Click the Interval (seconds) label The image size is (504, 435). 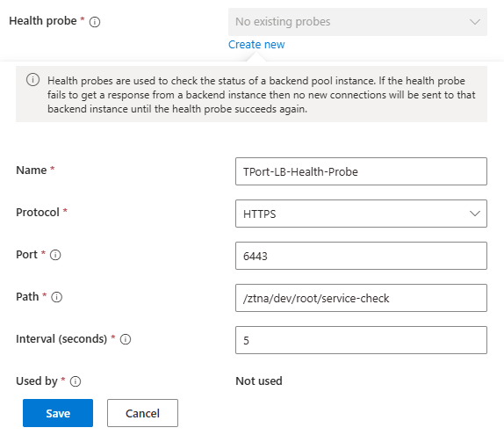(x=61, y=339)
